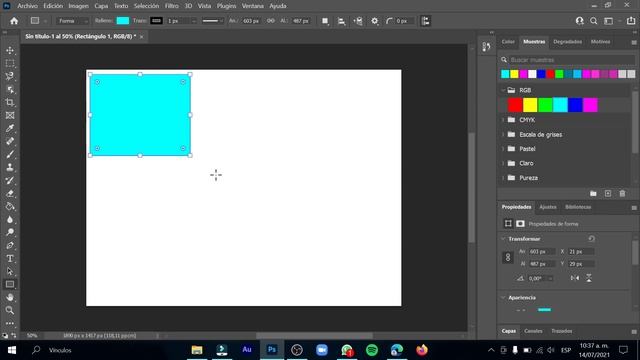Expand the Claro swatch group

pyautogui.click(x=503, y=163)
